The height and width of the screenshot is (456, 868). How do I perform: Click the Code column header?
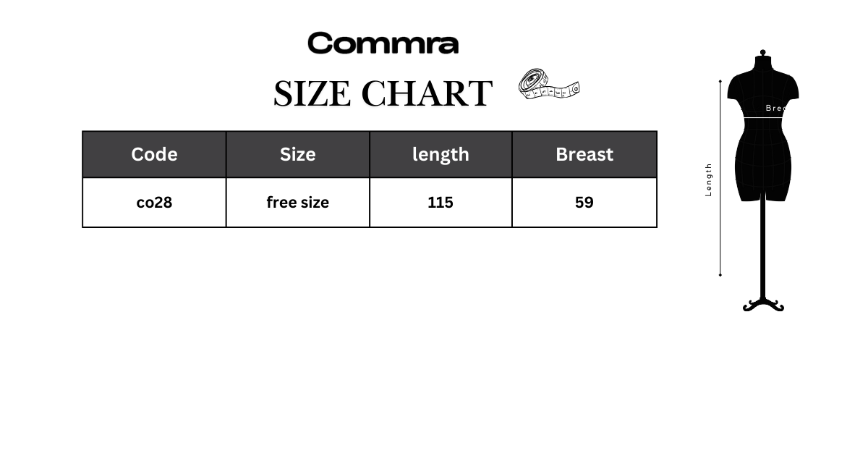[x=154, y=154]
